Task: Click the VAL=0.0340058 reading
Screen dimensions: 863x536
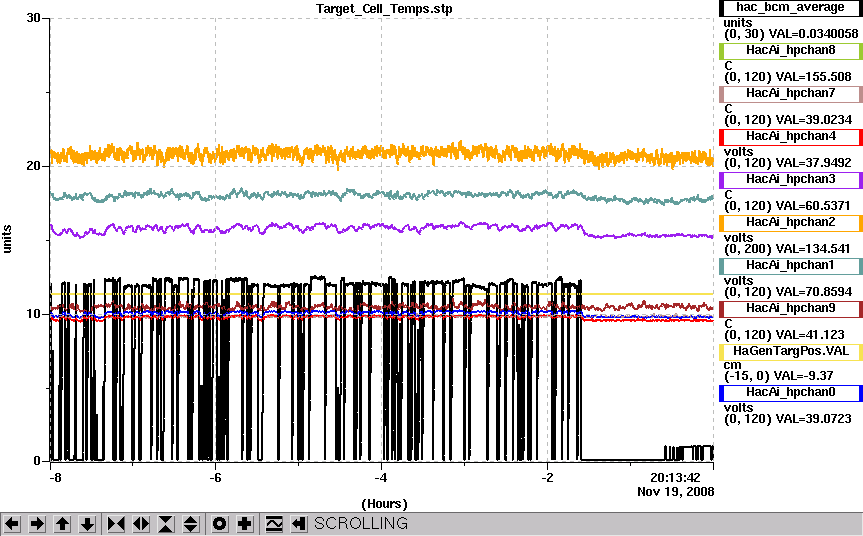Action: [x=813, y=34]
